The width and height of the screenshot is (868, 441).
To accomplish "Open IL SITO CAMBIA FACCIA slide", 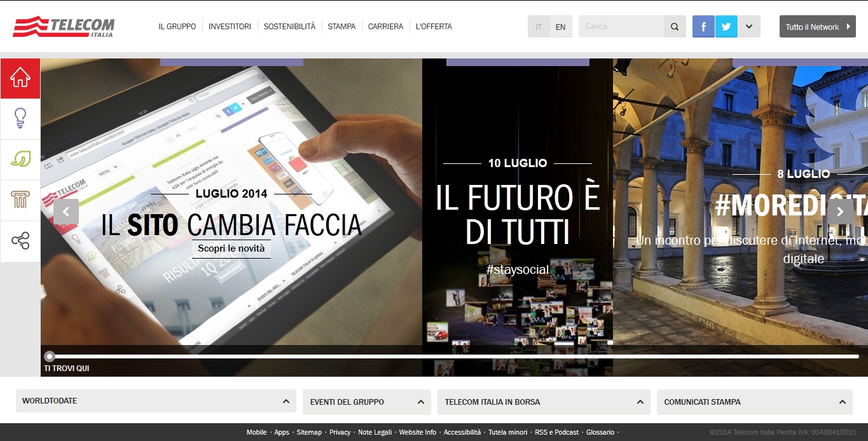I will 231,225.
